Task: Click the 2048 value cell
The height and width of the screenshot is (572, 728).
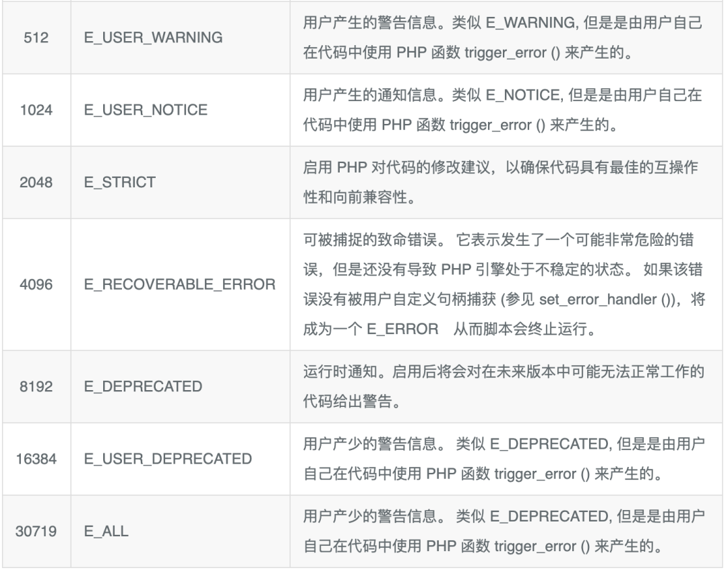Action: coord(36,182)
